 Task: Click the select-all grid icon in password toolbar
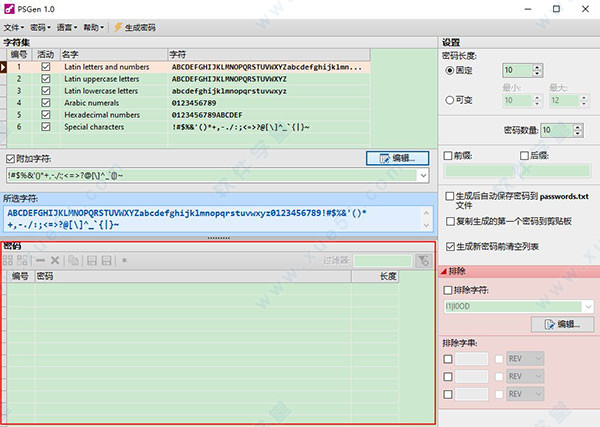point(10,260)
